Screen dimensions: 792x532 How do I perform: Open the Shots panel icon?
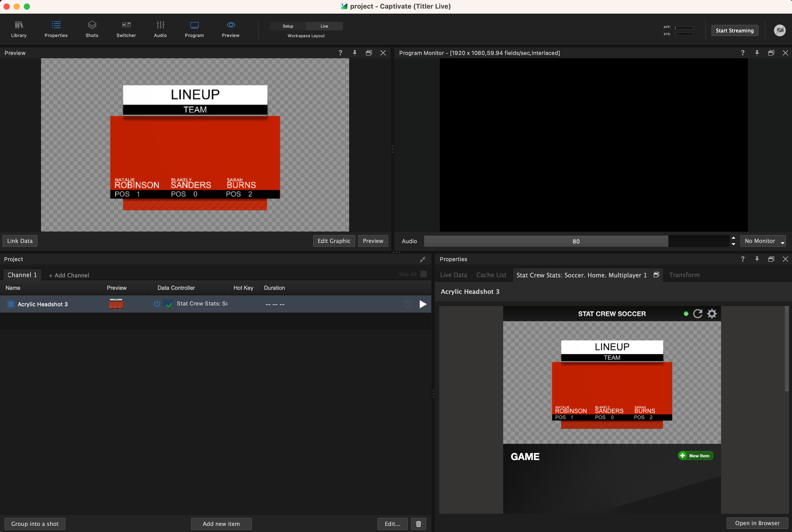(x=92, y=25)
